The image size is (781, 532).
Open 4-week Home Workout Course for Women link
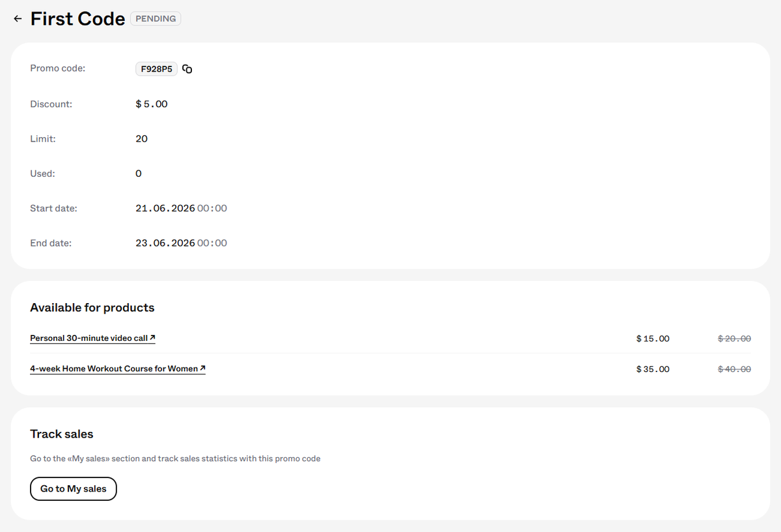(118, 369)
